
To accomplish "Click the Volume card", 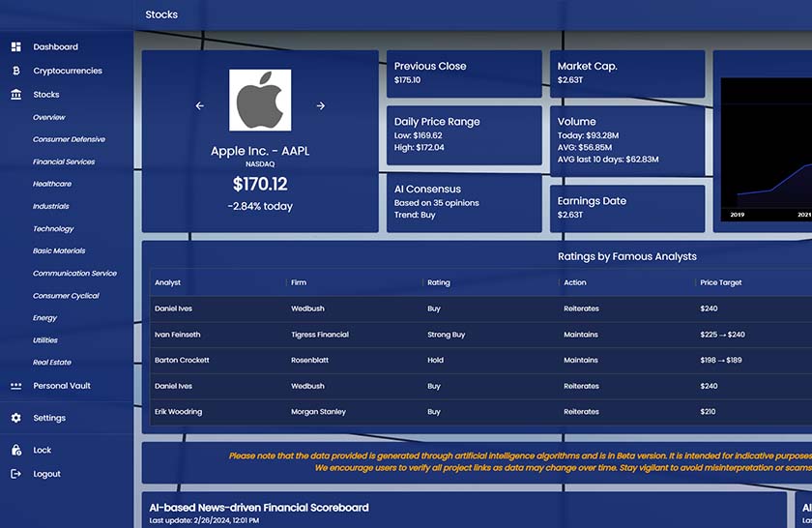I will pyautogui.click(x=627, y=141).
